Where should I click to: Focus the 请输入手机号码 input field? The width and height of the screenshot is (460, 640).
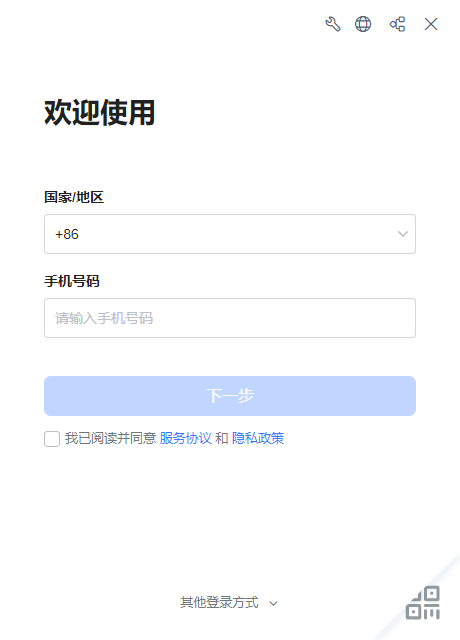point(230,318)
